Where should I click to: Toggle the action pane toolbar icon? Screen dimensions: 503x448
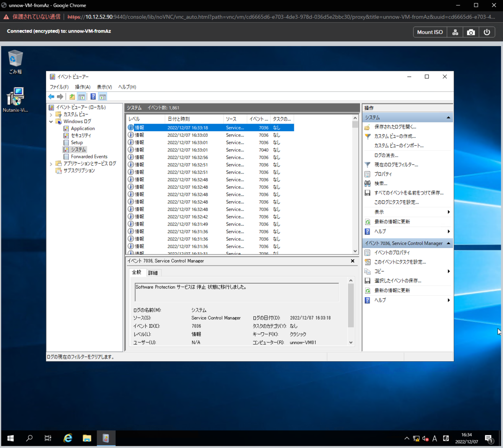(103, 97)
